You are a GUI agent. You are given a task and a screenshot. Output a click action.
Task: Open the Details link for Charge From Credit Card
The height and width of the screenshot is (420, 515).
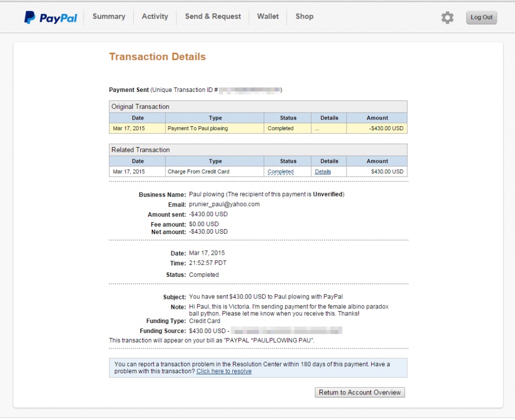pos(323,172)
